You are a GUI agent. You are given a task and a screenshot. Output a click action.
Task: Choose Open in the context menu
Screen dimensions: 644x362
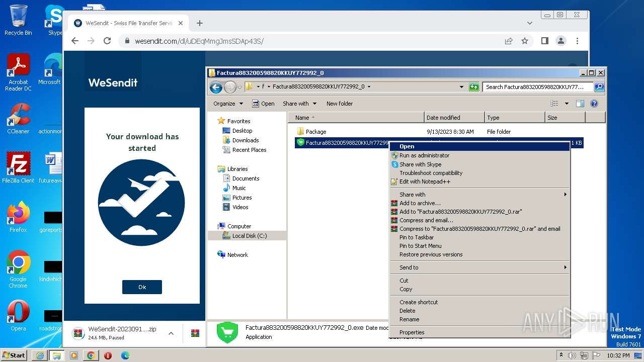point(479,146)
